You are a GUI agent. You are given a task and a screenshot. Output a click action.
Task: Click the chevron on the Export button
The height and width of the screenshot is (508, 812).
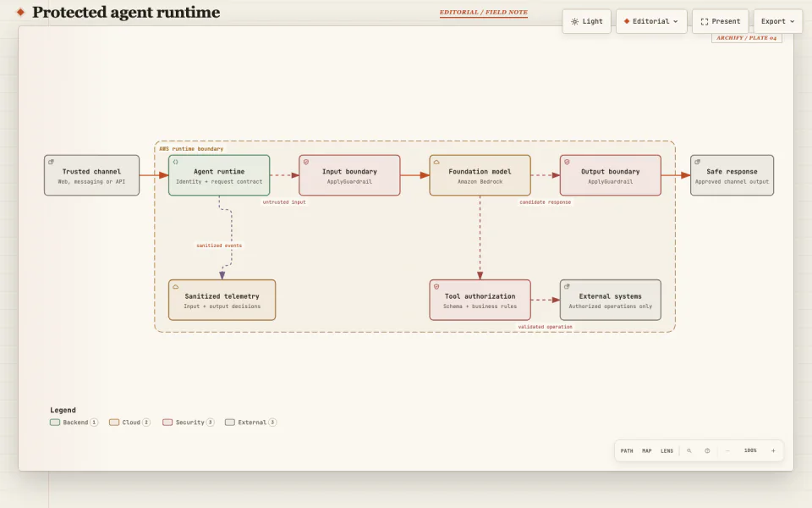pyautogui.click(x=793, y=22)
